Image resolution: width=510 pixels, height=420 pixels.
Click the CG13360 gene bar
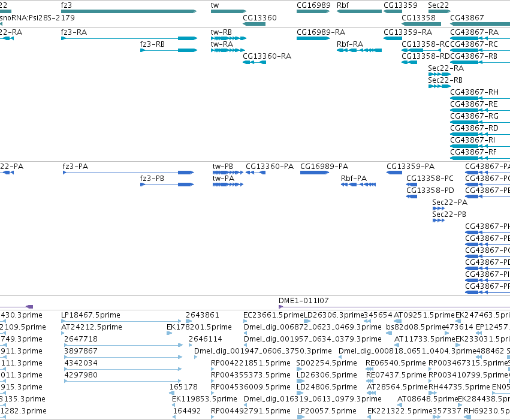254,24
